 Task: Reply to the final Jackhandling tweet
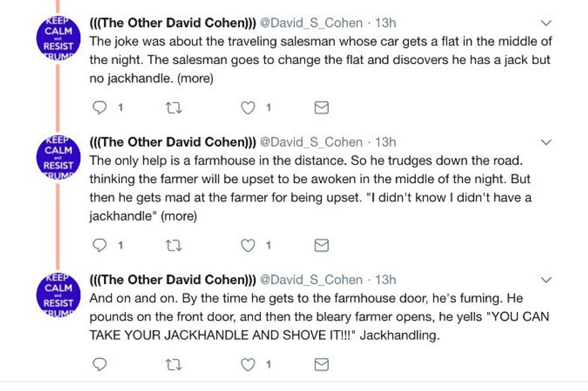(x=100, y=365)
